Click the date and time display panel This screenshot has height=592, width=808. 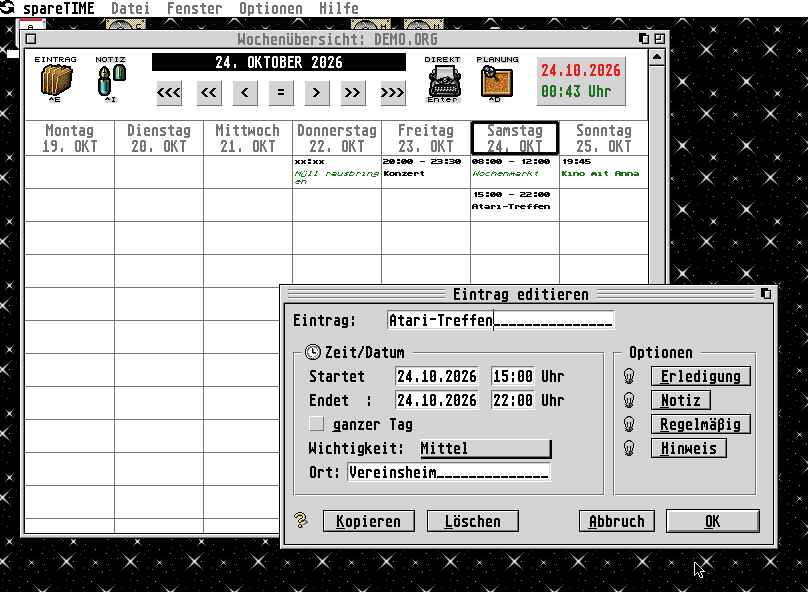(x=581, y=81)
